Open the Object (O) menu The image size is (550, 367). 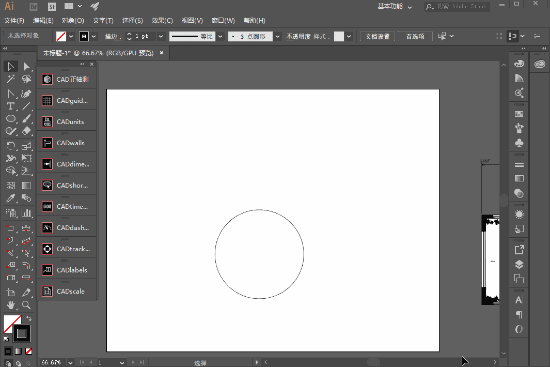(73, 21)
